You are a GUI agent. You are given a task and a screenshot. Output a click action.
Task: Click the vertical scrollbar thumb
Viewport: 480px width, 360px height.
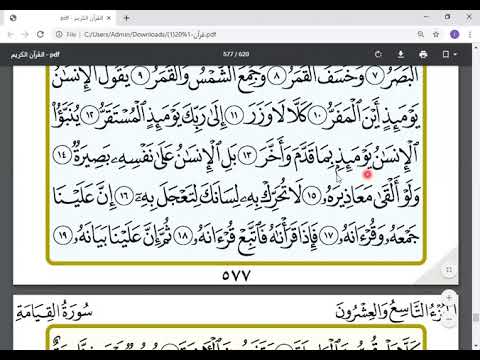click(x=476, y=317)
